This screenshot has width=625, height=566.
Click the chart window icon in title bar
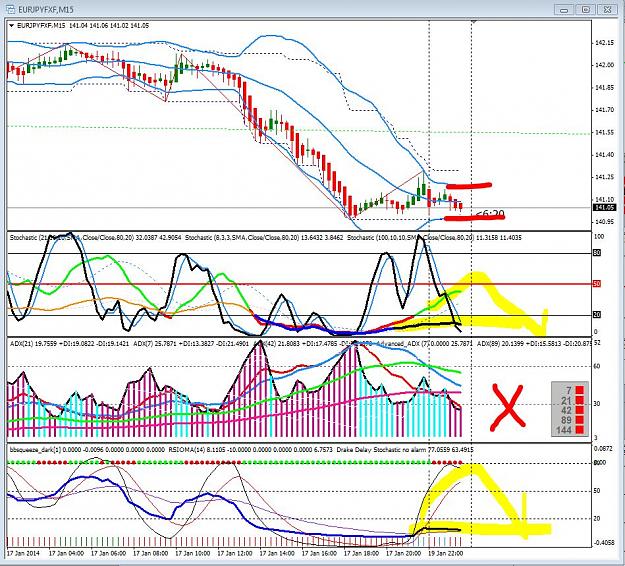click(11, 9)
